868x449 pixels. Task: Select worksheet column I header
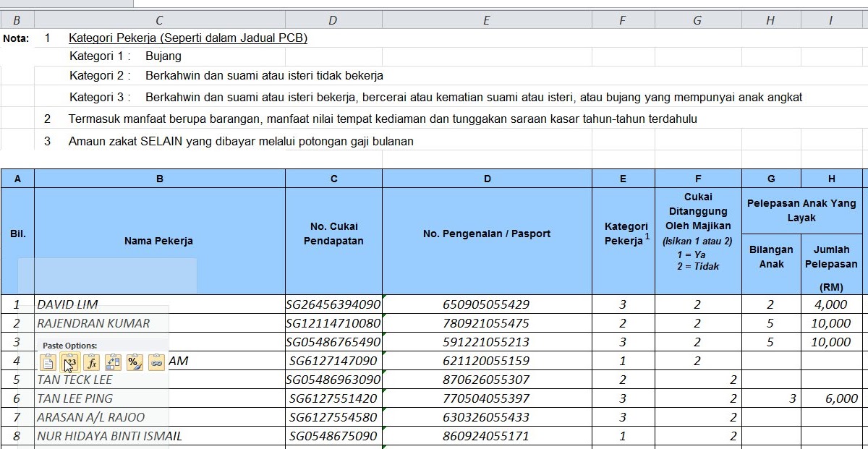point(830,21)
